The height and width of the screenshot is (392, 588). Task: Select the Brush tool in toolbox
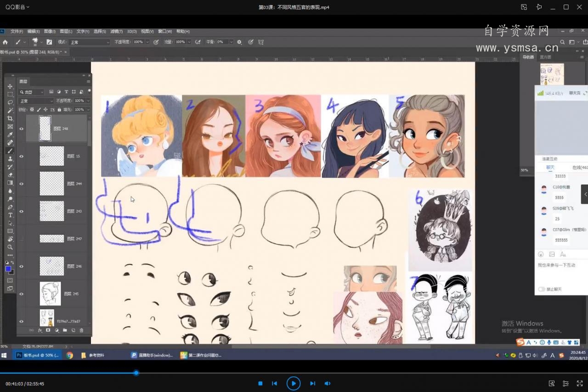pos(10,151)
